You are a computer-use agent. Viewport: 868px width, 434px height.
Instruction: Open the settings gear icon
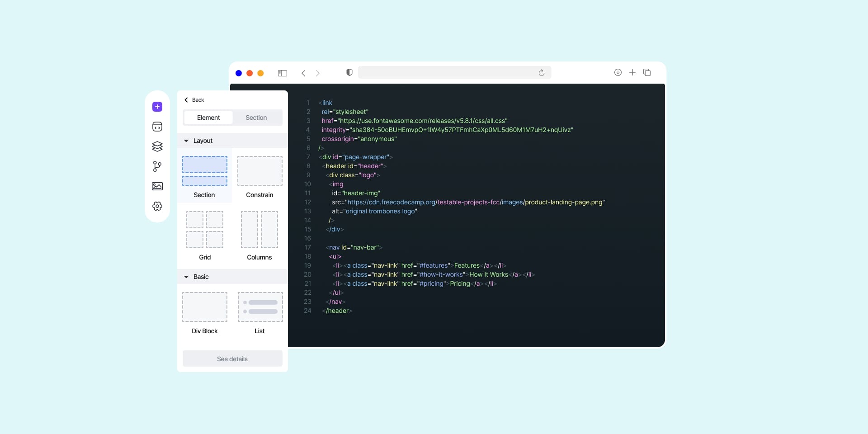(x=157, y=206)
